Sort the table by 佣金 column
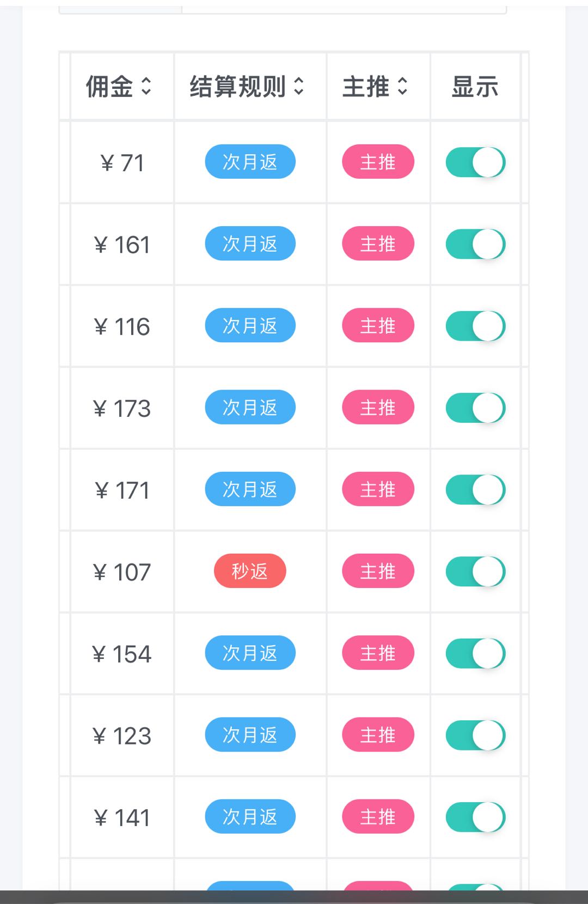588x904 pixels. coord(146,86)
